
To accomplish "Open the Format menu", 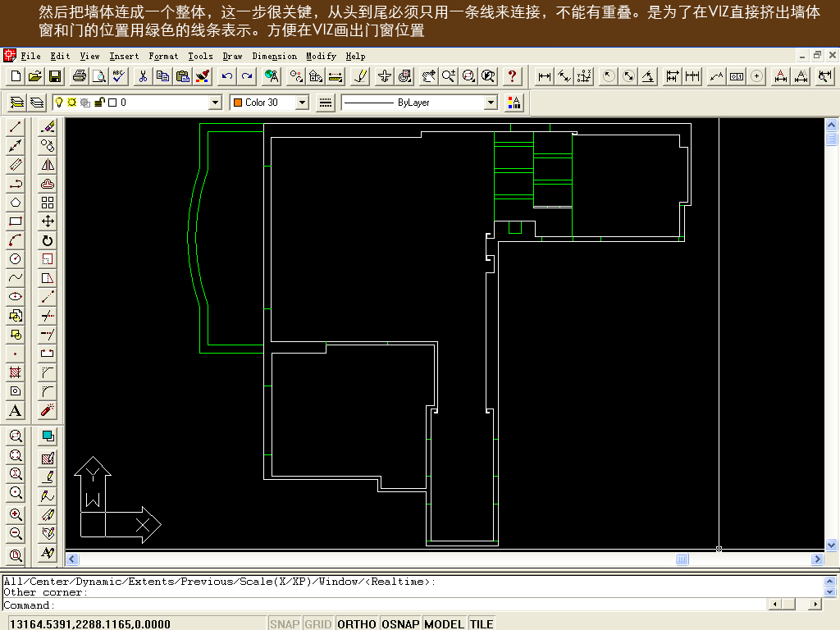I will click(x=163, y=57).
